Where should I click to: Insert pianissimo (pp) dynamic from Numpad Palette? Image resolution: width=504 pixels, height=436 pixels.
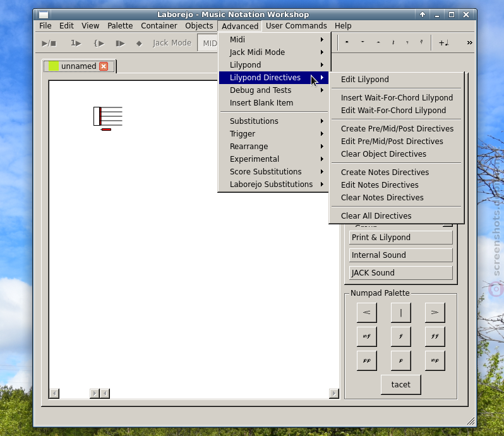tap(367, 360)
